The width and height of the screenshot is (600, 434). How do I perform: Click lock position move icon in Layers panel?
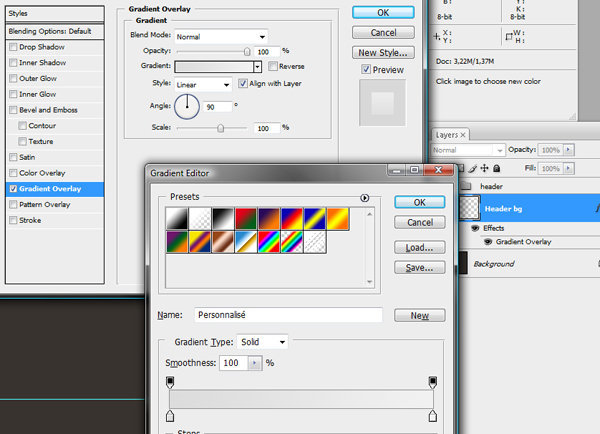click(x=484, y=168)
